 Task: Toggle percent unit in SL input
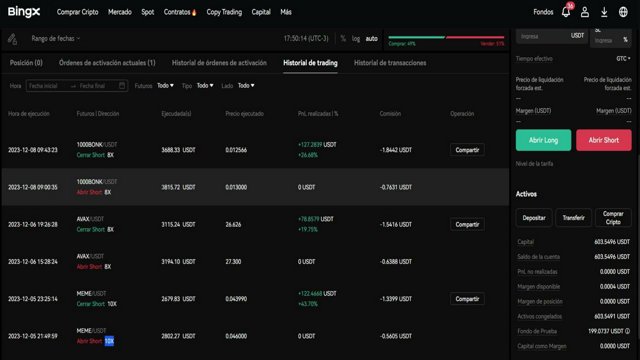(x=625, y=40)
